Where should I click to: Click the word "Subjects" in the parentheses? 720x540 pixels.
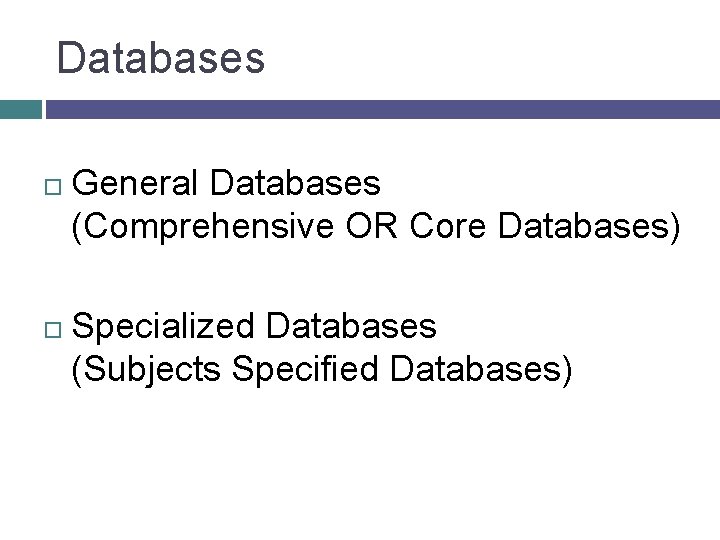pyautogui.click(x=148, y=369)
